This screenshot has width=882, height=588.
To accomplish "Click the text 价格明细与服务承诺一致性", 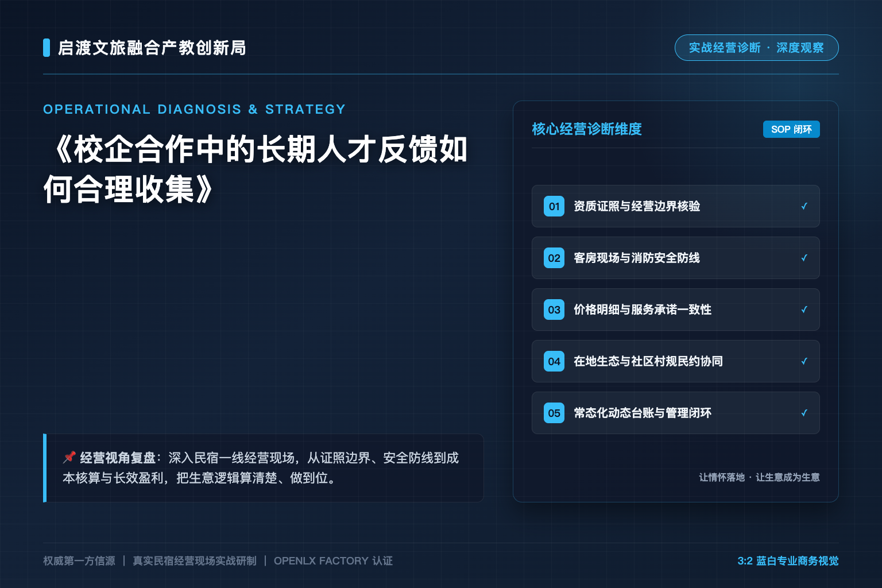I will point(643,310).
